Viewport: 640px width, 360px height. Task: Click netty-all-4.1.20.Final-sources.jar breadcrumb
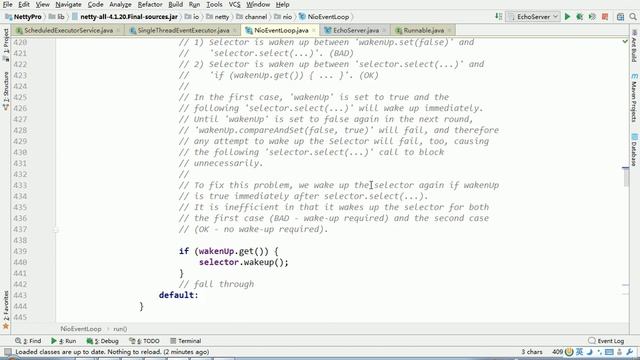(124, 17)
